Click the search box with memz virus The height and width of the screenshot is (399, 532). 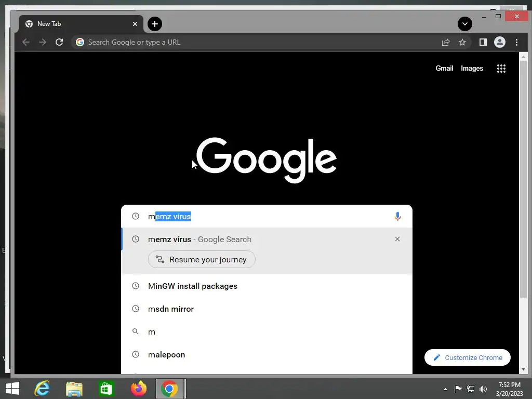pyautogui.click(x=267, y=216)
